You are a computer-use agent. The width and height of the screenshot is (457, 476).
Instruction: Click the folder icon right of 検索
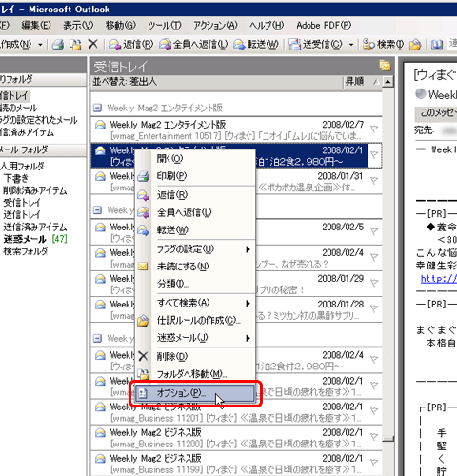coord(415,45)
